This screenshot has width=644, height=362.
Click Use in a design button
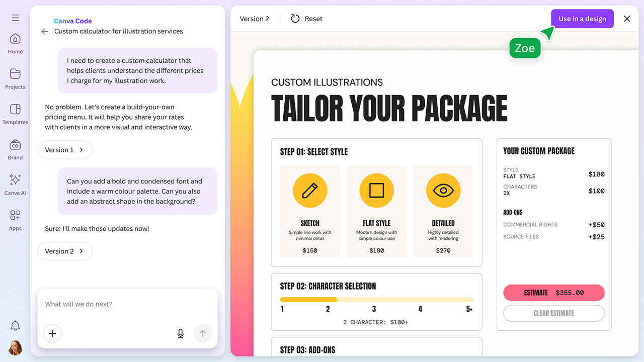(x=582, y=19)
